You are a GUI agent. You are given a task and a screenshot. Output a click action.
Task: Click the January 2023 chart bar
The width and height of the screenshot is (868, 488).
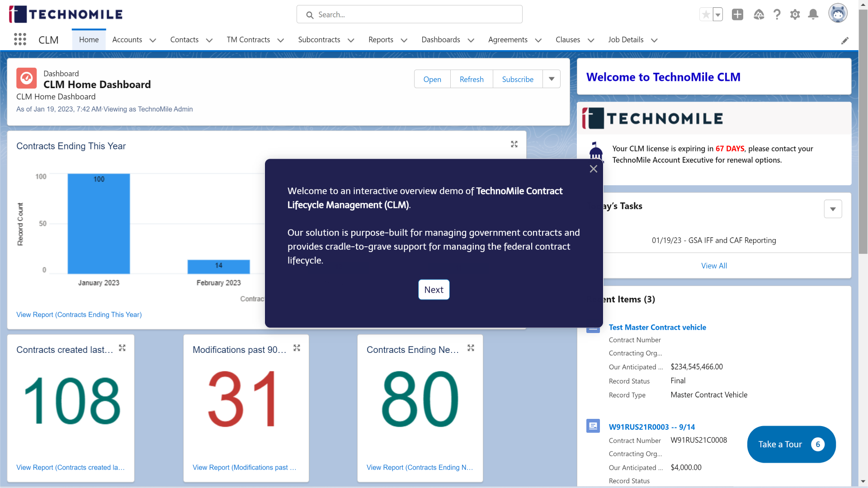point(99,224)
